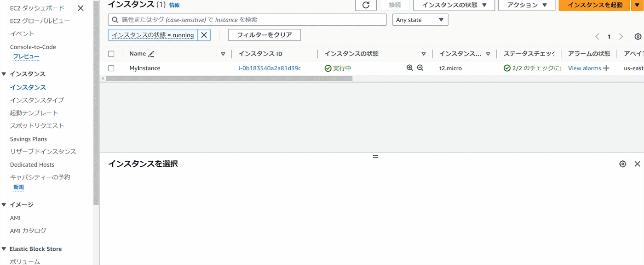Click the プレビュー link under Console-to-Code
This screenshot has height=265, width=644.
(26, 56)
